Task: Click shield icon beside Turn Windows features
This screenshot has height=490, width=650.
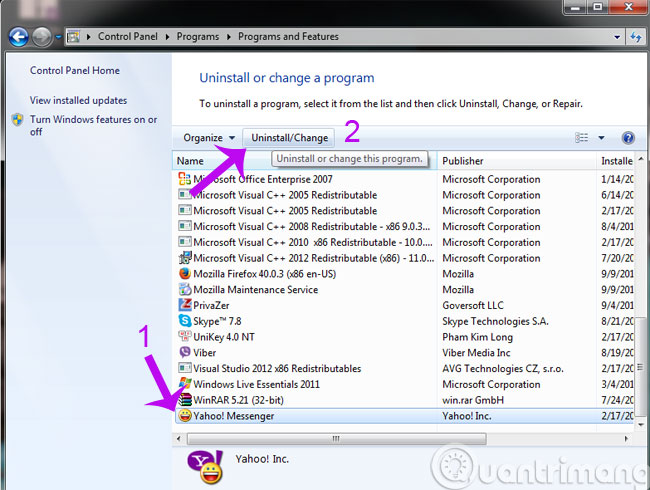Action: (x=18, y=120)
